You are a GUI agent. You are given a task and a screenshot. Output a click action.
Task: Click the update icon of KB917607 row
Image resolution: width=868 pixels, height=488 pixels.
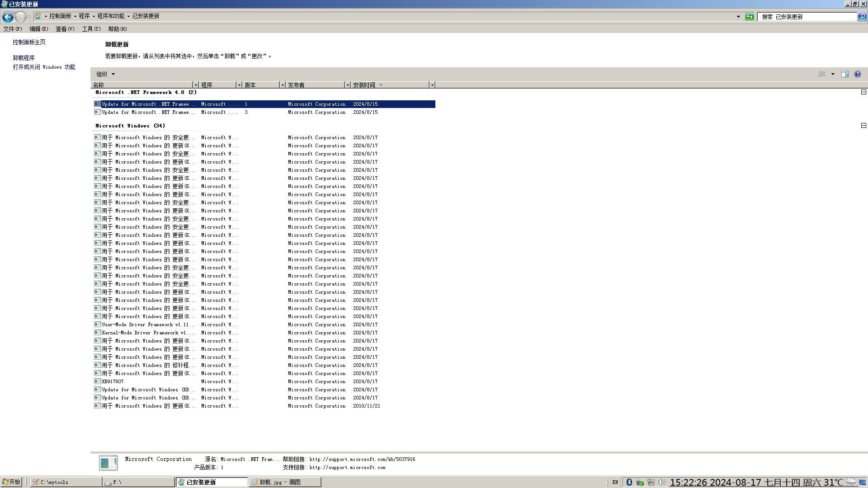pos(97,381)
